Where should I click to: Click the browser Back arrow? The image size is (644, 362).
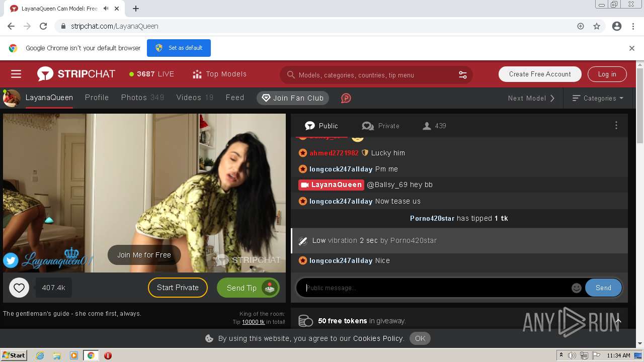[x=11, y=26]
